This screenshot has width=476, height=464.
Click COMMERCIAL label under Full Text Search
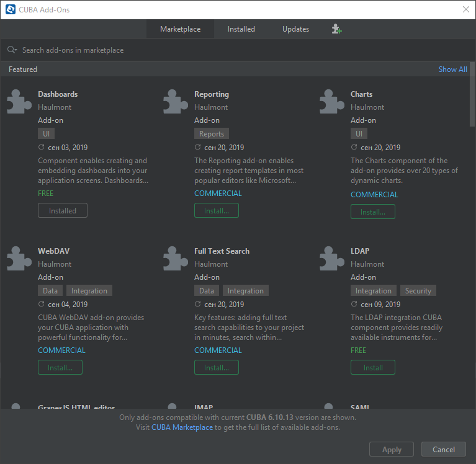(218, 350)
